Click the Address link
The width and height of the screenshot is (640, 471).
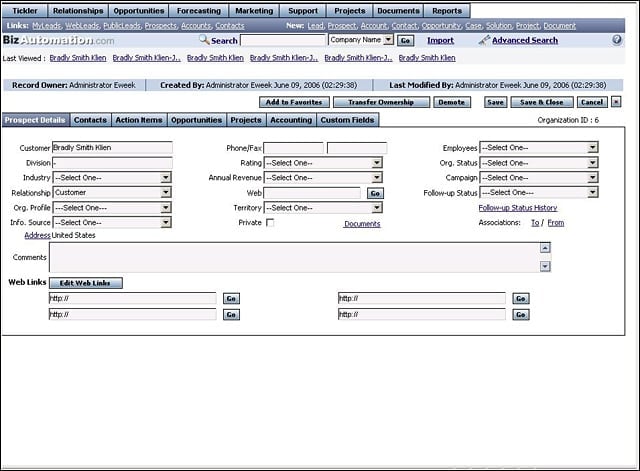point(37,235)
